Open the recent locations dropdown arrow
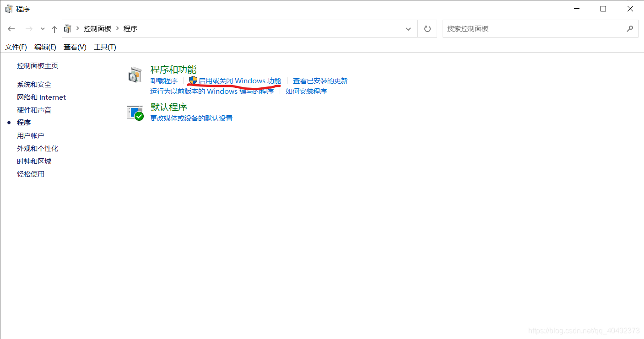644x339 pixels. click(x=43, y=29)
